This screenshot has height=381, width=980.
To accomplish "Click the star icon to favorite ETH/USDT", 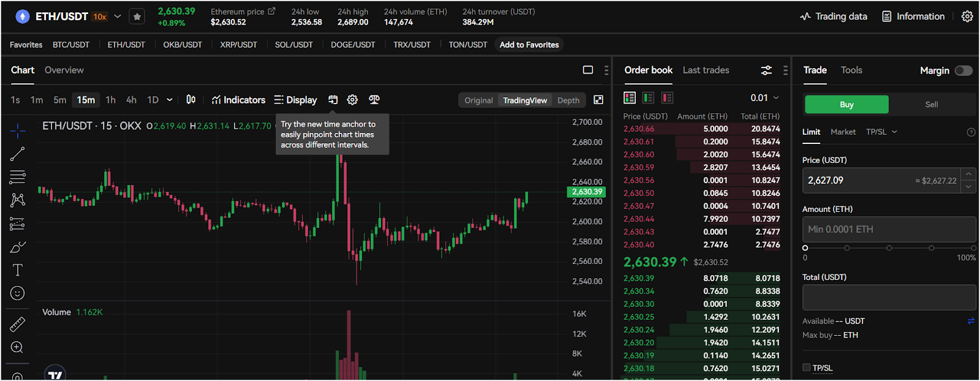I will tap(137, 17).
